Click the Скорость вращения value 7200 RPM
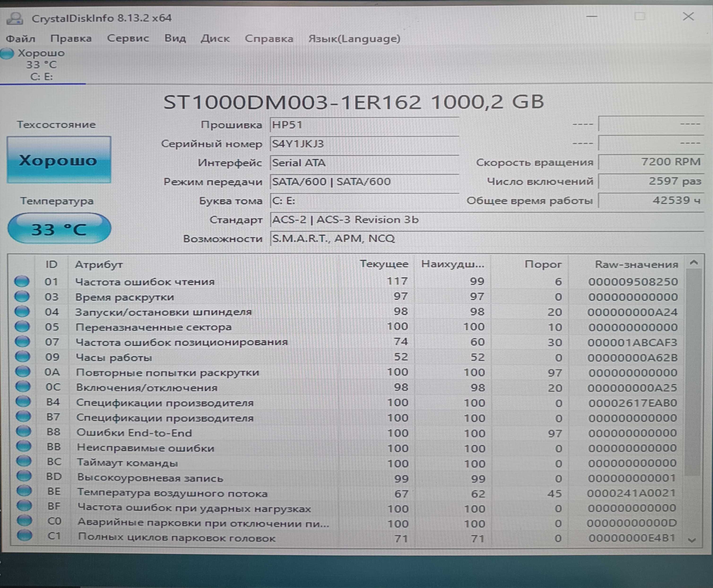 click(x=651, y=162)
